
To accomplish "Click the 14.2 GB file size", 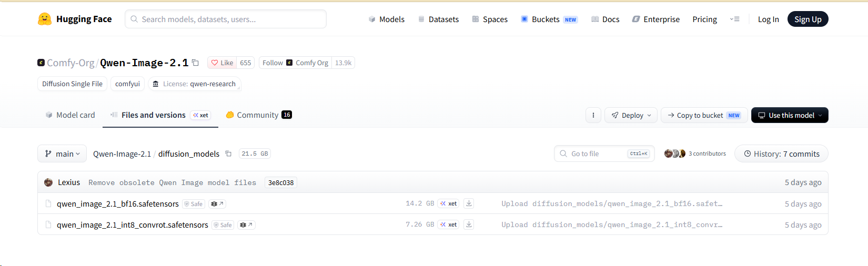I will (x=420, y=203).
